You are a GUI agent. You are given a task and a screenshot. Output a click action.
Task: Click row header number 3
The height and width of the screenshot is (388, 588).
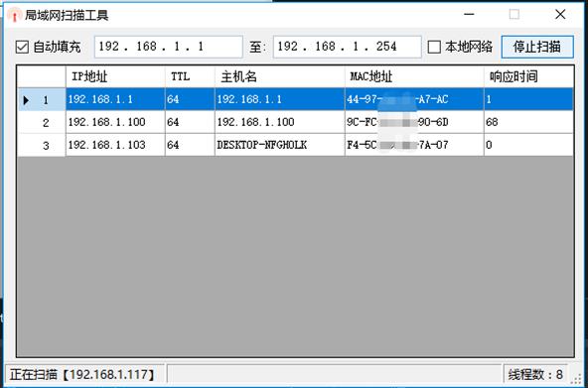click(x=42, y=145)
